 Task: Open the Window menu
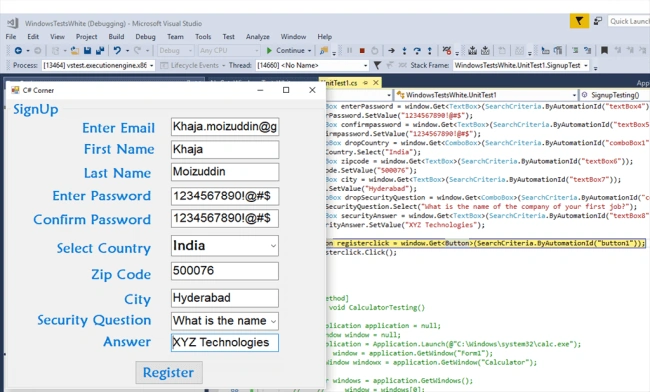293,36
